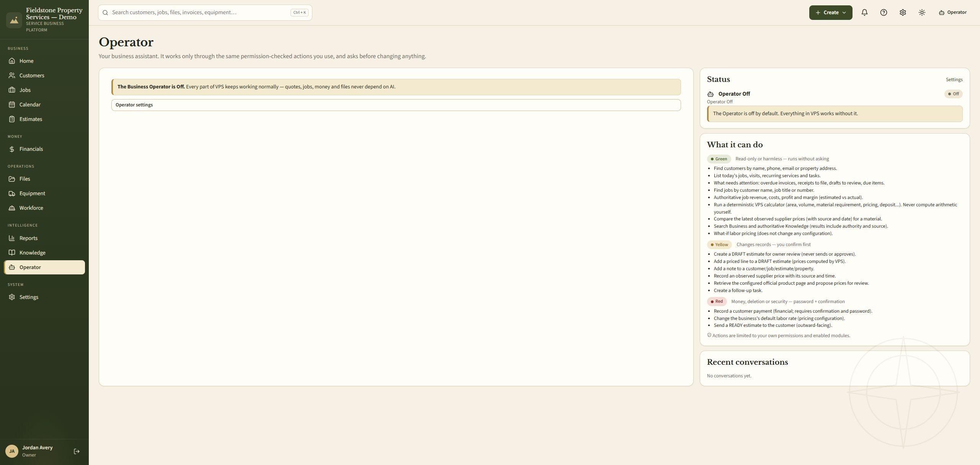The image size is (980, 465).
Task: Click the Green permission level badge
Action: pos(719,159)
